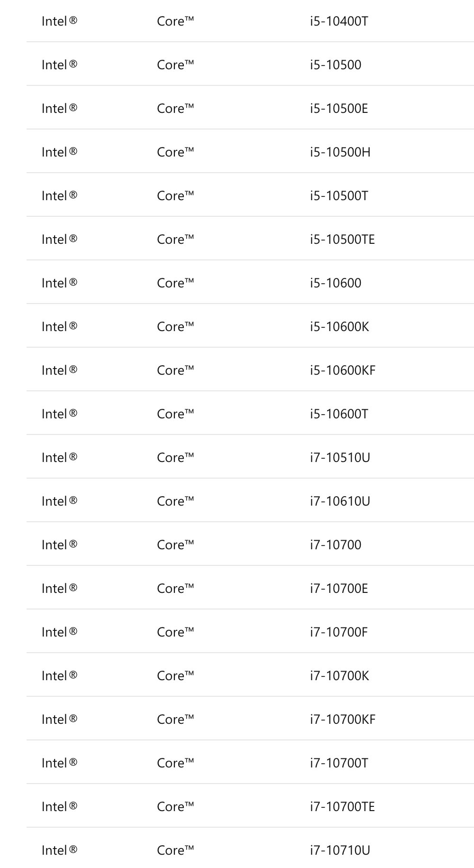The image size is (474, 868).
Task: Select the i7-10700E table entry
Action: [339, 589]
